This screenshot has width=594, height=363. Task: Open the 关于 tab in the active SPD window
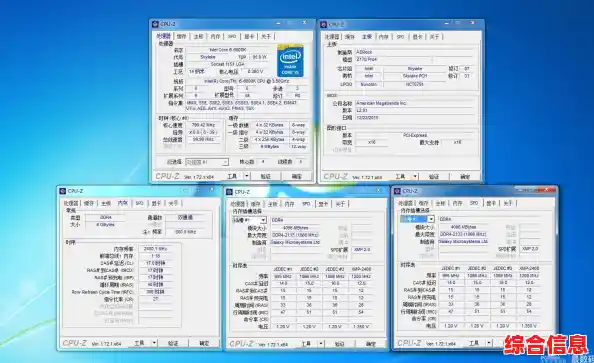tap(508, 203)
